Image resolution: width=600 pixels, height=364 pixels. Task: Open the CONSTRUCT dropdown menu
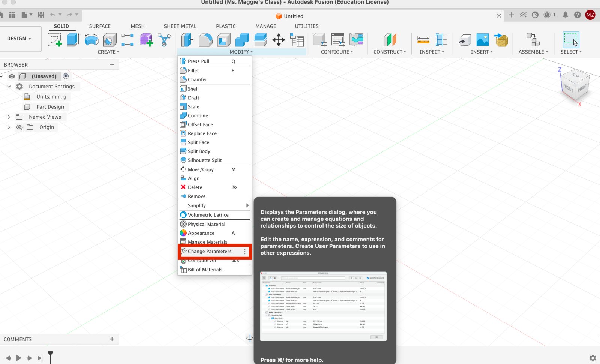(x=390, y=52)
